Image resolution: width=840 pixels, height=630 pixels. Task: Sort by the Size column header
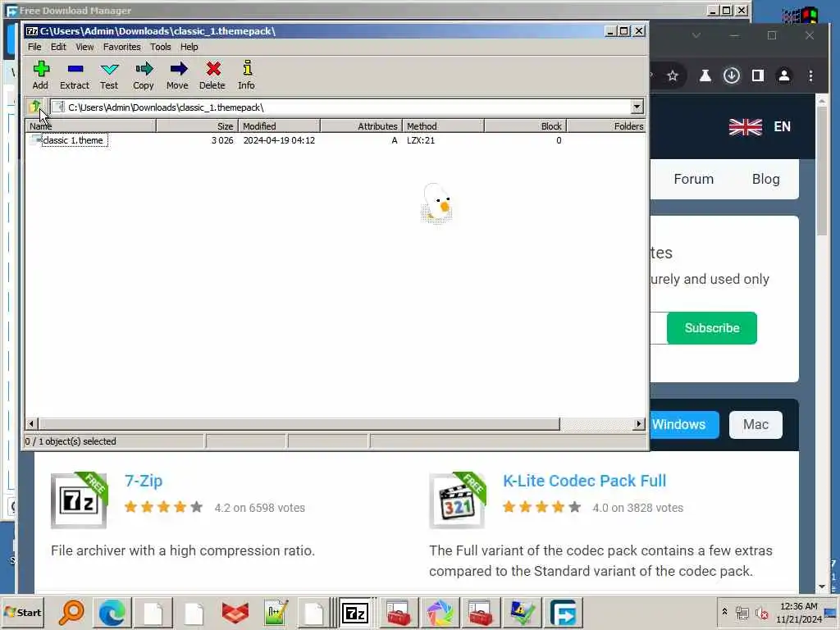[197, 126]
